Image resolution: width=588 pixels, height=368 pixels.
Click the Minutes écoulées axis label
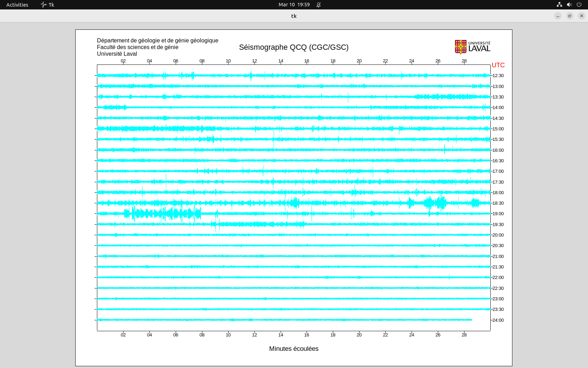pos(294,349)
